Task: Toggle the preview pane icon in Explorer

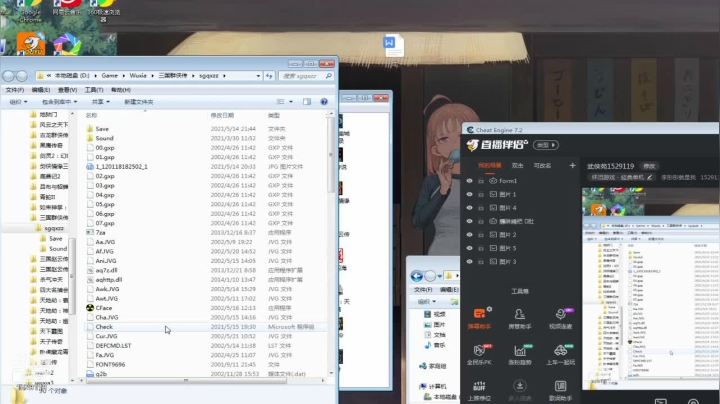Action: click(307, 101)
